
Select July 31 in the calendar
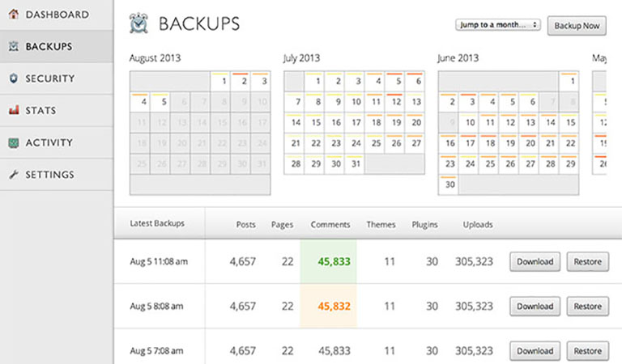(x=354, y=163)
